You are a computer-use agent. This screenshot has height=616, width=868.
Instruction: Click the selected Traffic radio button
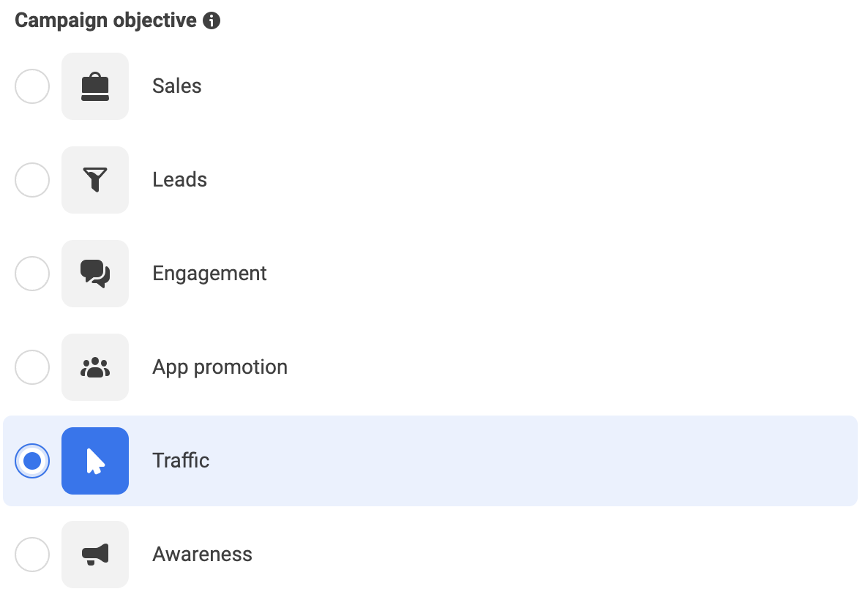click(x=32, y=460)
